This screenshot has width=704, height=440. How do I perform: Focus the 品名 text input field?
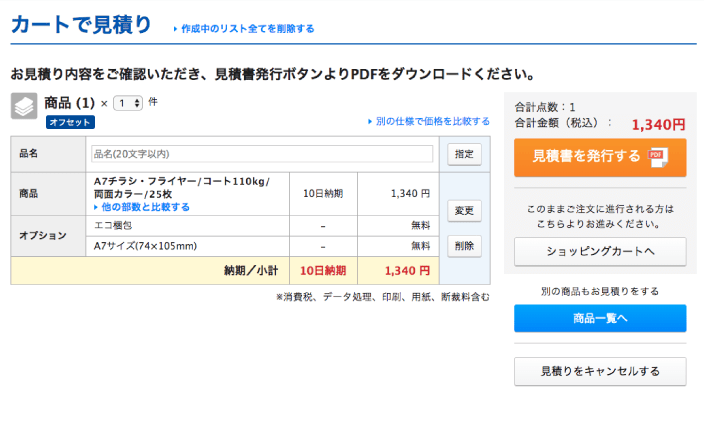261,154
